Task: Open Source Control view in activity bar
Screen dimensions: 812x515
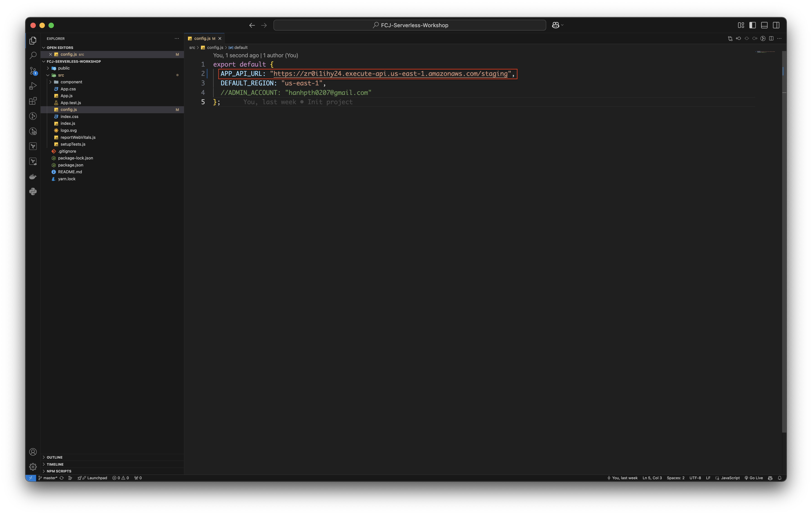Action: [x=33, y=71]
